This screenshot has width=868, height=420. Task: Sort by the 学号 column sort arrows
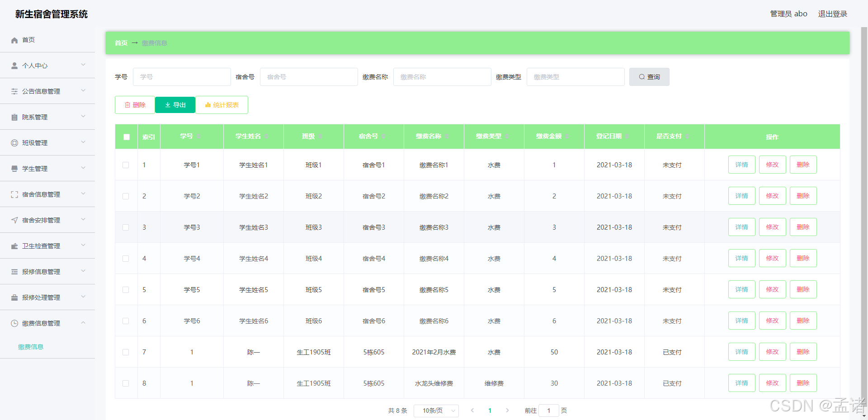(x=198, y=137)
